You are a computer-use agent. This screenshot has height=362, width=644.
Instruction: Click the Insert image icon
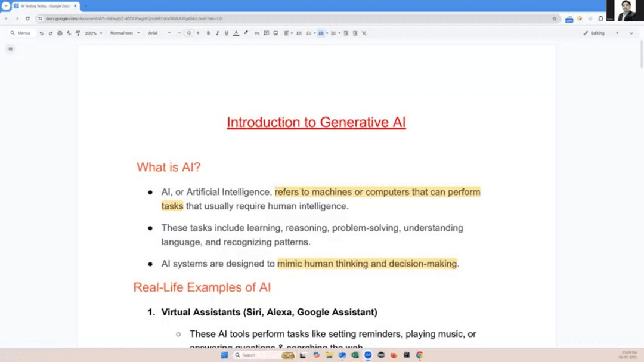click(x=275, y=33)
